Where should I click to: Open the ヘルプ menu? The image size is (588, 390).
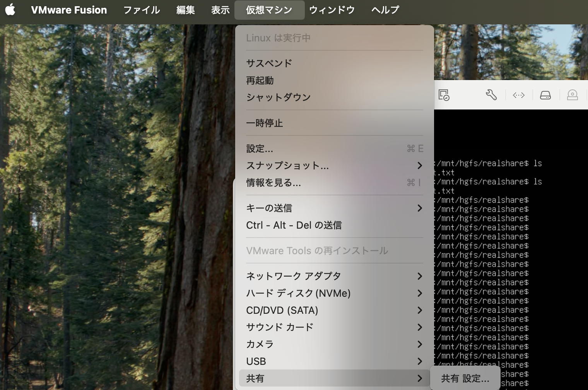[x=385, y=10]
